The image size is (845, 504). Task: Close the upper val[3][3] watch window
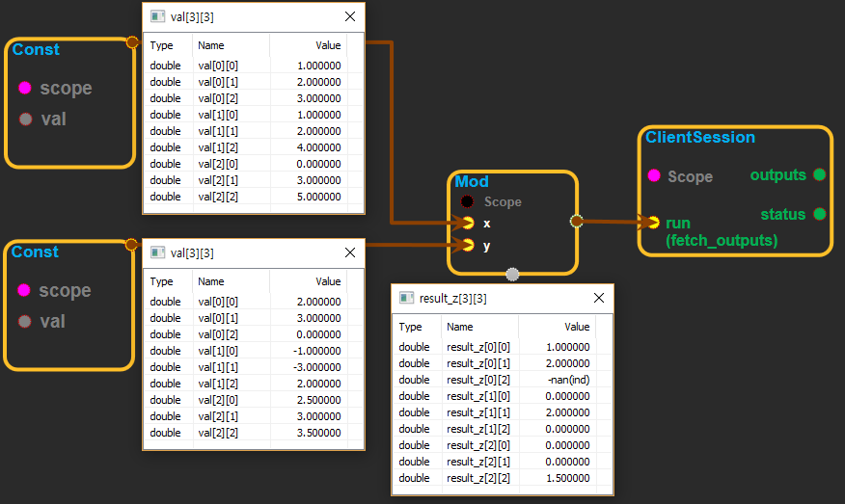coord(350,16)
